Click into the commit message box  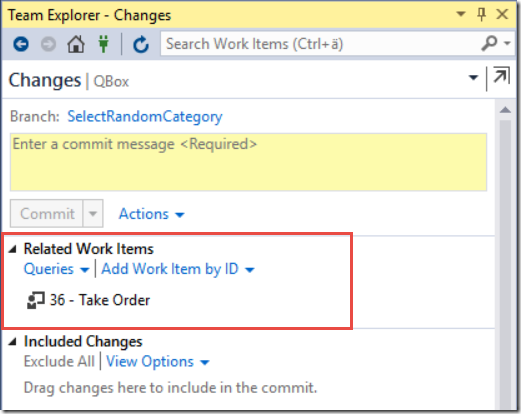248,162
